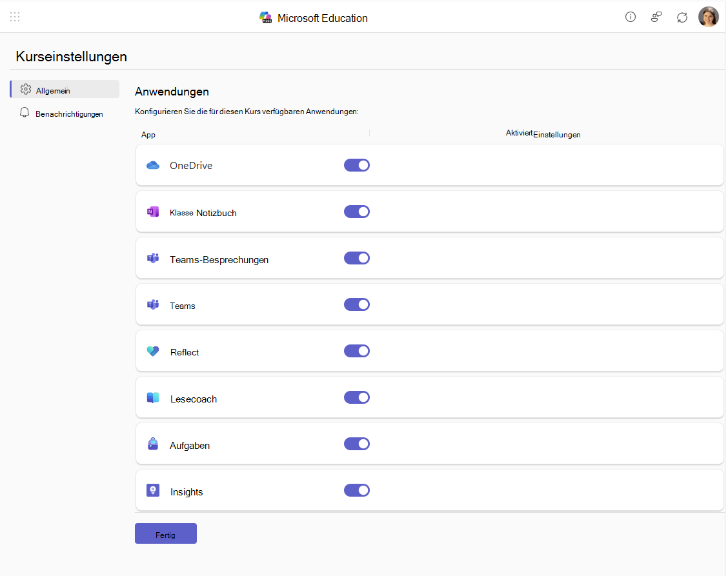Click the people feedback icon in header

(x=656, y=17)
